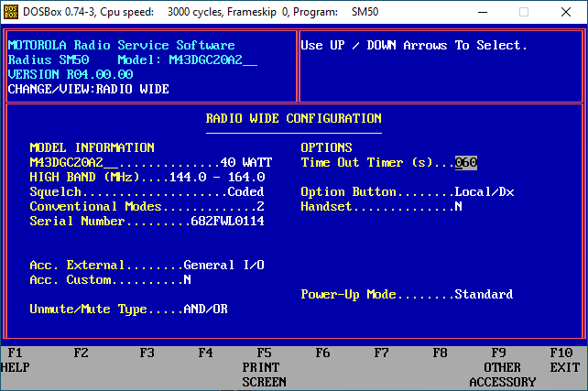The height and width of the screenshot is (391, 588).
Task: Click the Serial Number label
Action: click(x=77, y=222)
